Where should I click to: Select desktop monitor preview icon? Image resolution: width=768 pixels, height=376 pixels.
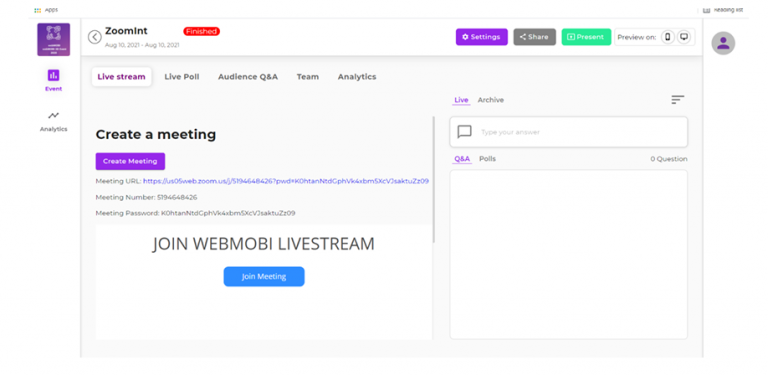(684, 37)
